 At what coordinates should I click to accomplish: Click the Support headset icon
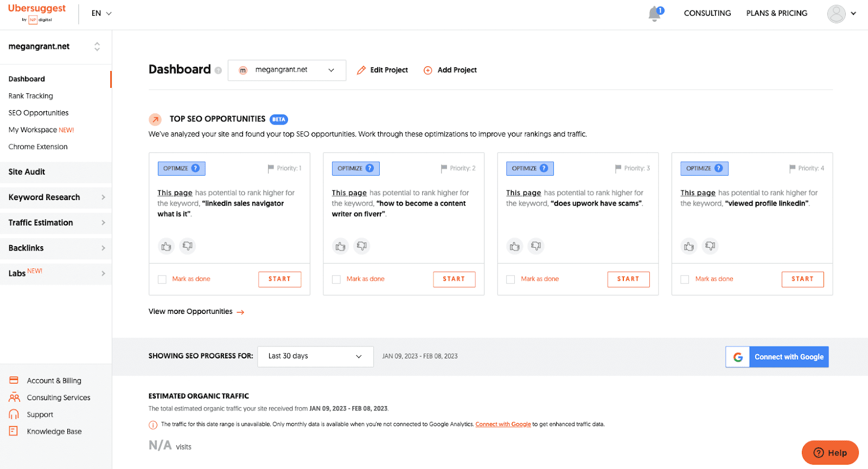(x=14, y=414)
